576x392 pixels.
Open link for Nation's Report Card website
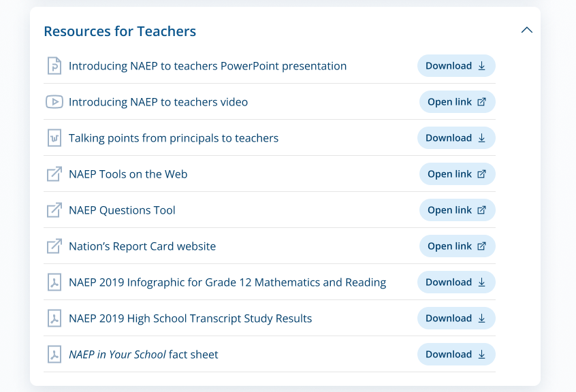pyautogui.click(x=457, y=246)
